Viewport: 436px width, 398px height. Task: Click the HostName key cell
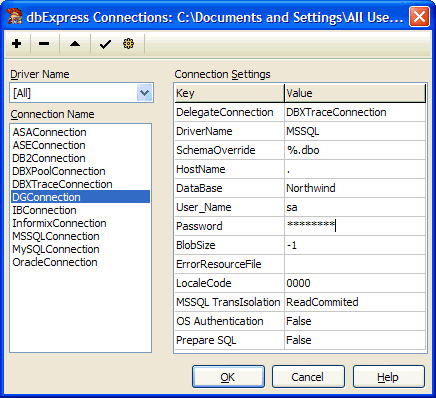pos(229,169)
